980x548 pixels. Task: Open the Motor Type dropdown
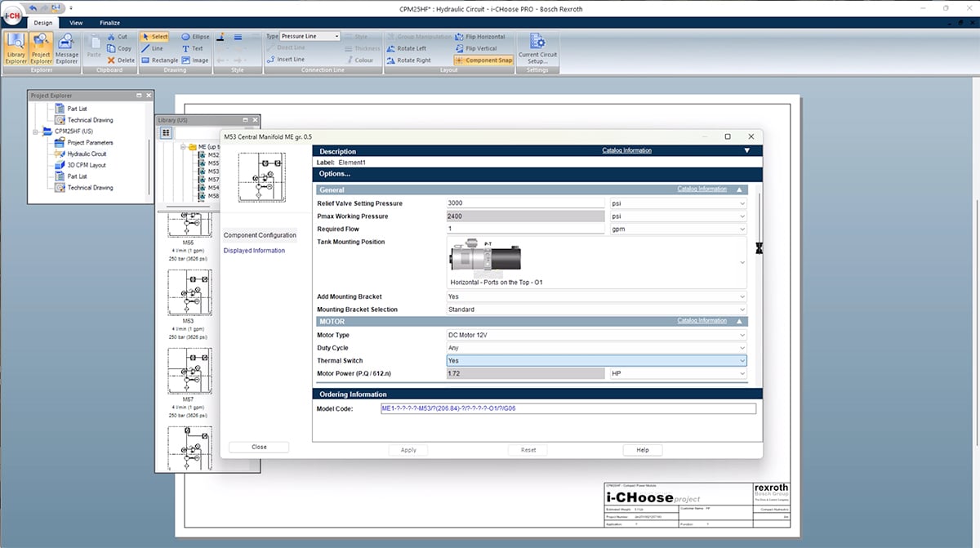click(x=596, y=335)
